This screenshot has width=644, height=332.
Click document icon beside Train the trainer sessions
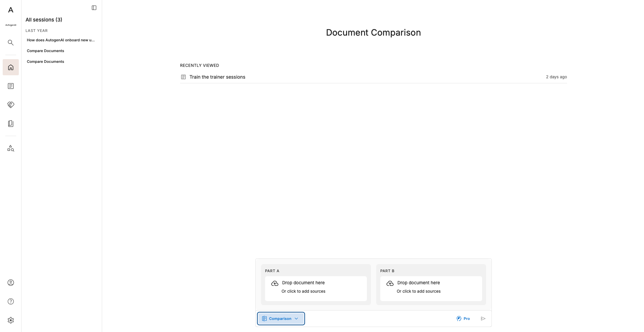click(183, 77)
